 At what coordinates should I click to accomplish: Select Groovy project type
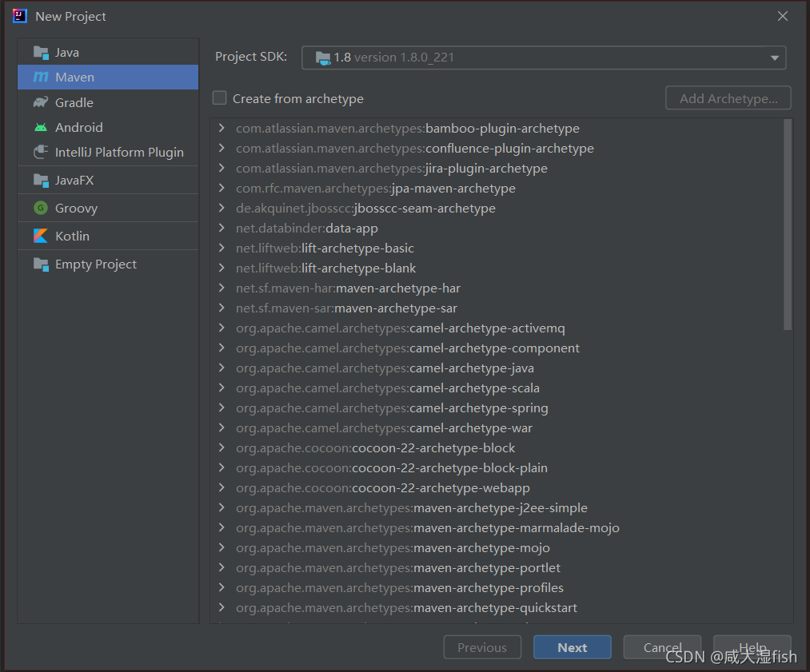(x=108, y=208)
